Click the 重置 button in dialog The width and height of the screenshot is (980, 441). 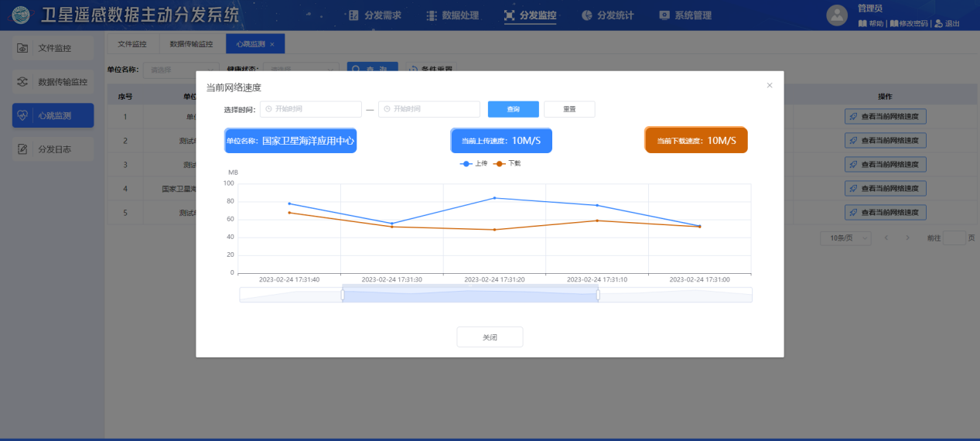(569, 109)
